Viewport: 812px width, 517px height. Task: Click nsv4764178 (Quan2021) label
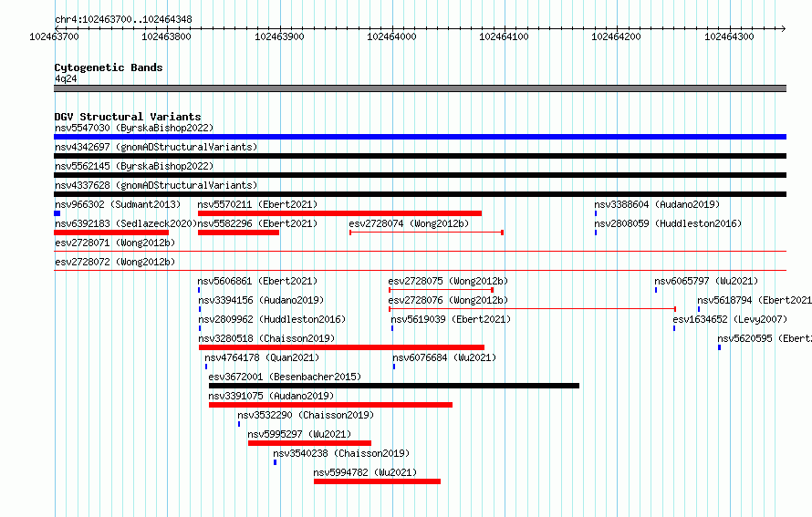[262, 357]
